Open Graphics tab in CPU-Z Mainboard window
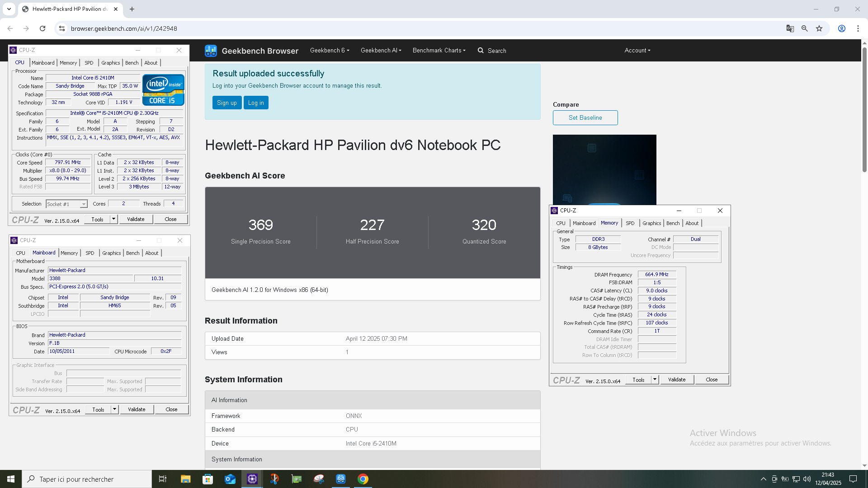The height and width of the screenshot is (488, 868). pyautogui.click(x=112, y=253)
